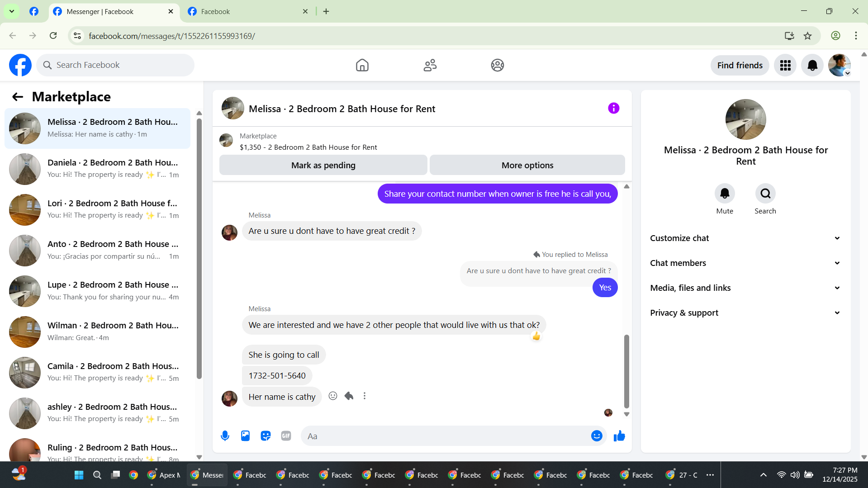Click the browser address bar URL
Viewport: 868px width, 488px height.
coord(172,36)
